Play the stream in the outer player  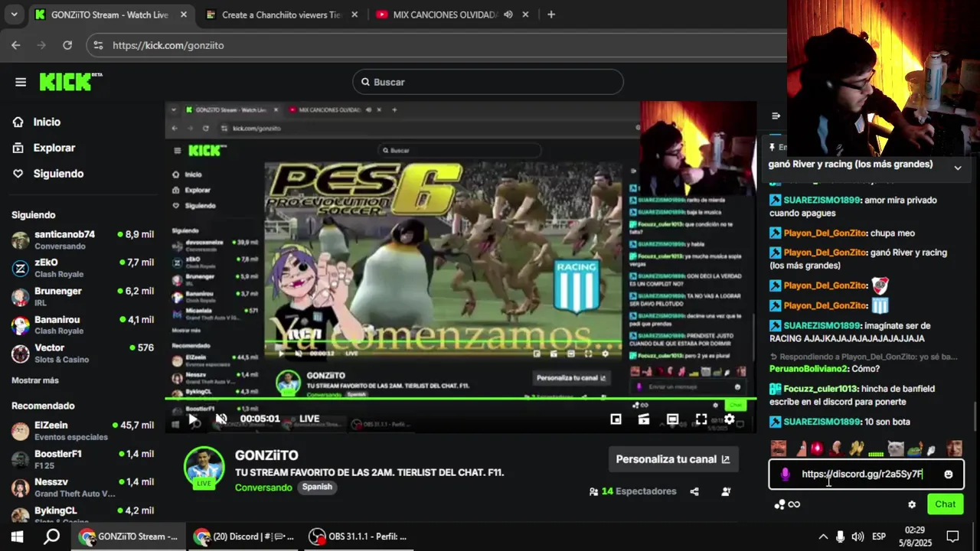click(193, 419)
